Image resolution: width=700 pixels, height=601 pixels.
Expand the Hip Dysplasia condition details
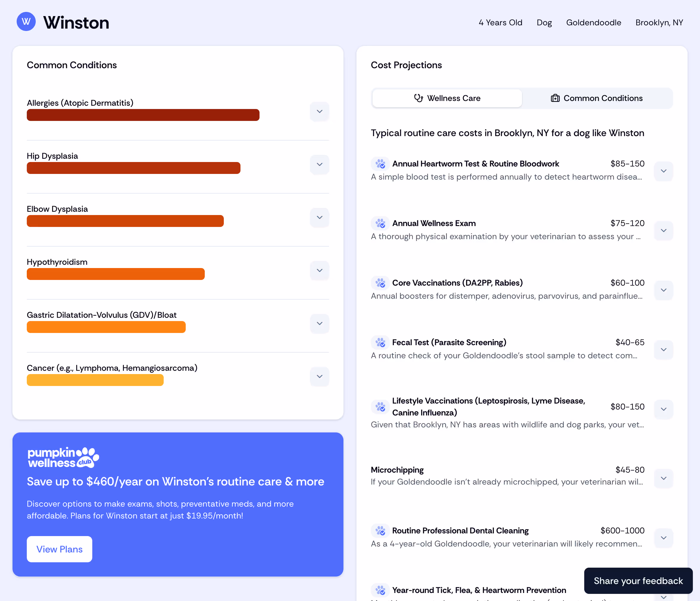[319, 165]
